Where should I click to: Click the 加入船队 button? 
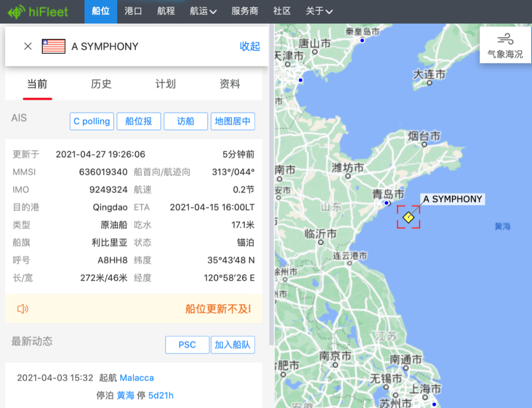click(x=232, y=345)
